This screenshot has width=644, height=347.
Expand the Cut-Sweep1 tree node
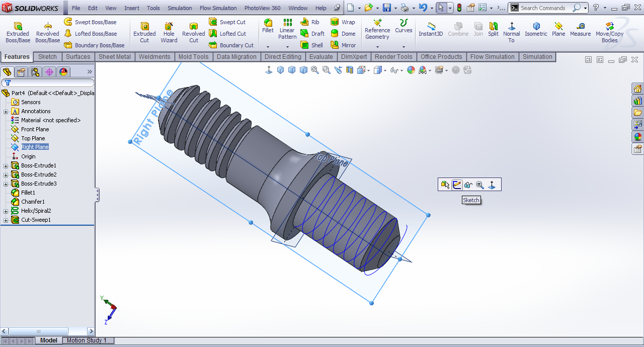click(6, 220)
